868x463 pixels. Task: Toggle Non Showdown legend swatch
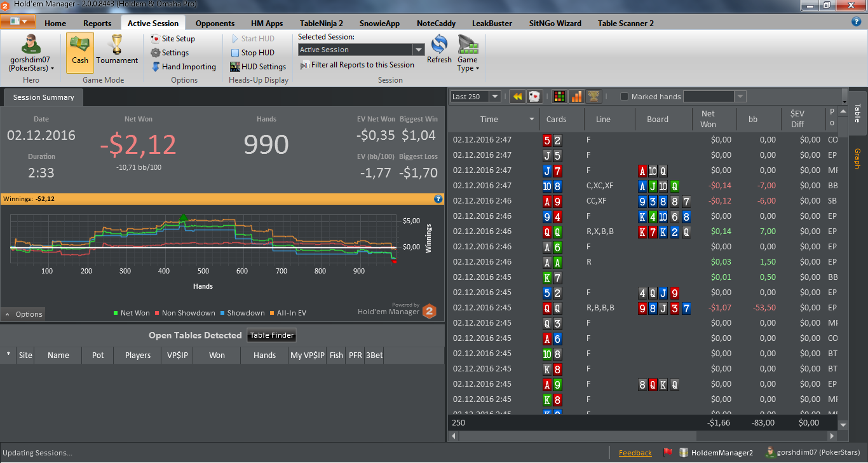(157, 313)
